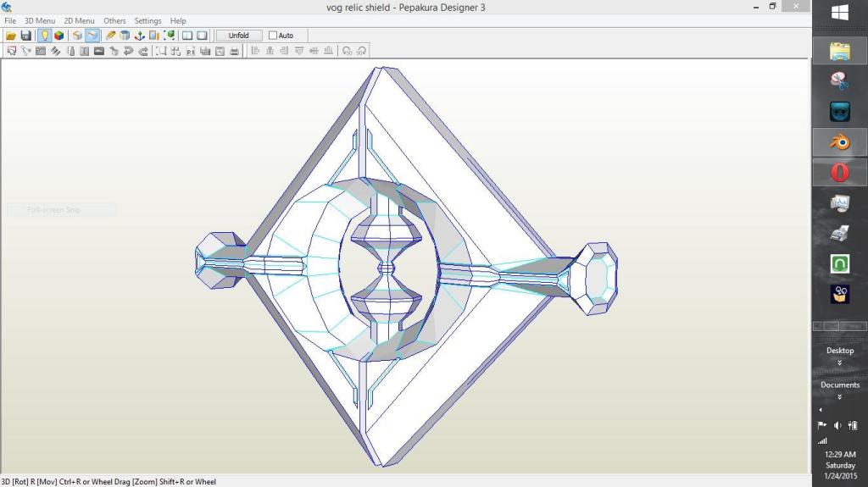Open File Explorer from the taskbar
The image size is (868, 487).
coord(840,51)
